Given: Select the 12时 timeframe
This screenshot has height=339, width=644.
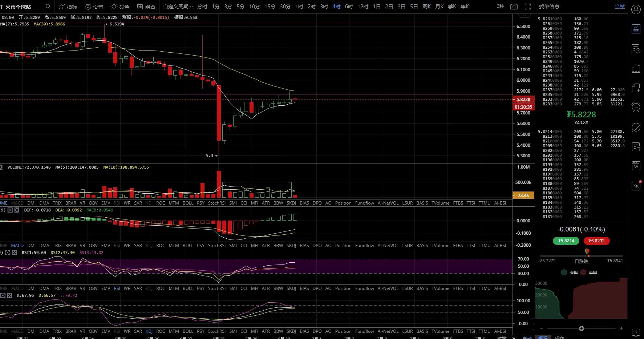Looking at the screenshot, I should pyautogui.click(x=363, y=7).
